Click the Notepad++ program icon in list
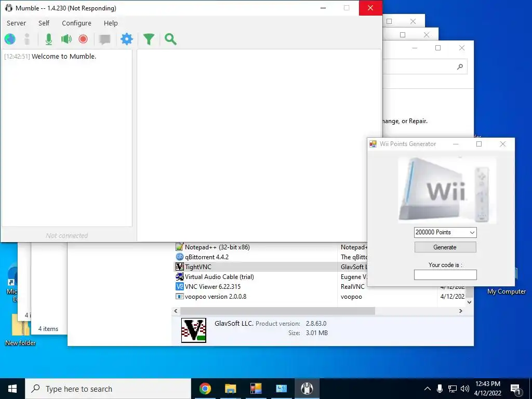 179,247
